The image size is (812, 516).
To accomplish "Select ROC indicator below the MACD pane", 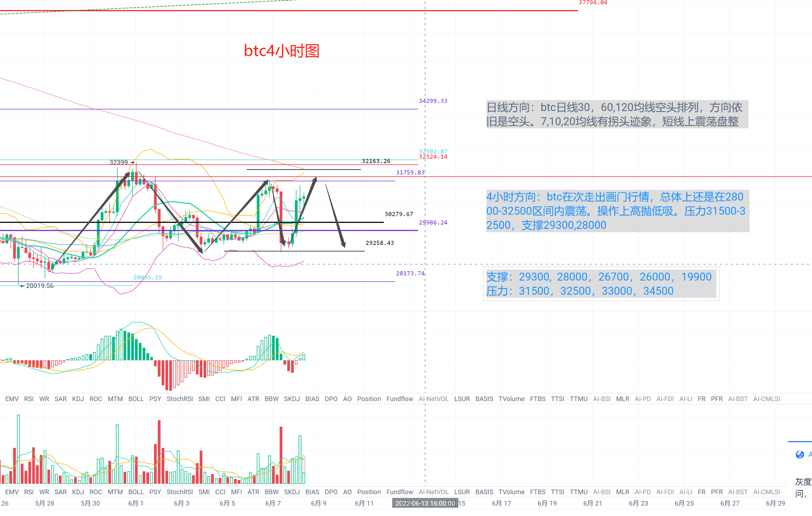I will click(96, 399).
